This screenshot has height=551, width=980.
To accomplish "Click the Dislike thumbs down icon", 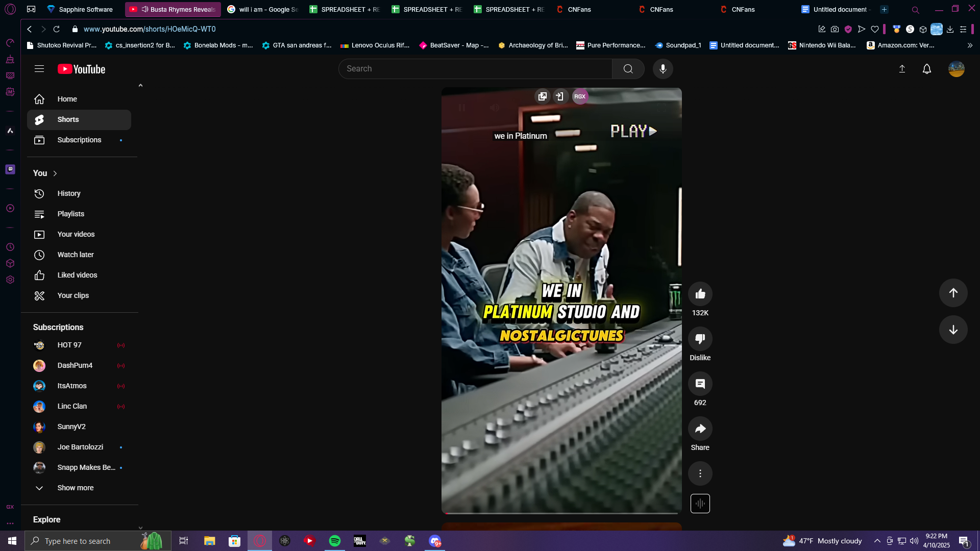I will coord(700,339).
